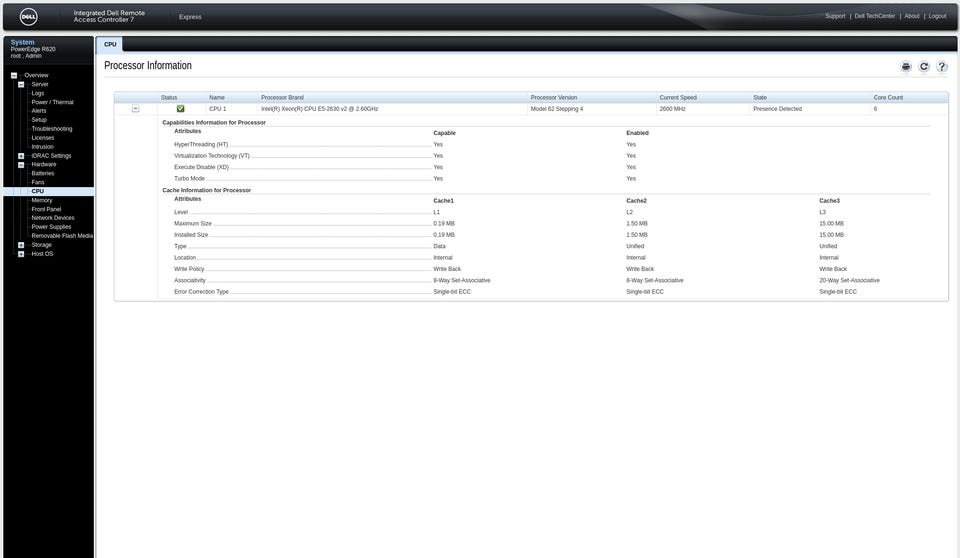Expand the Storage tree node
Screen dimensions: 960x558
tap(21, 245)
